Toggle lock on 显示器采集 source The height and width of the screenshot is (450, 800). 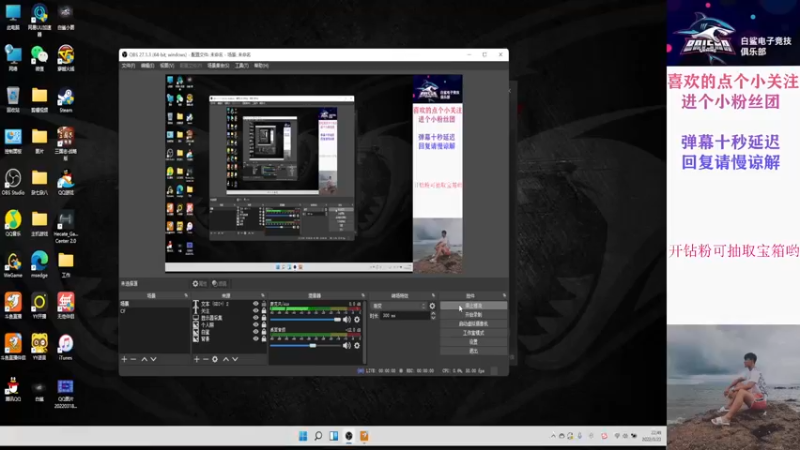pos(264,318)
